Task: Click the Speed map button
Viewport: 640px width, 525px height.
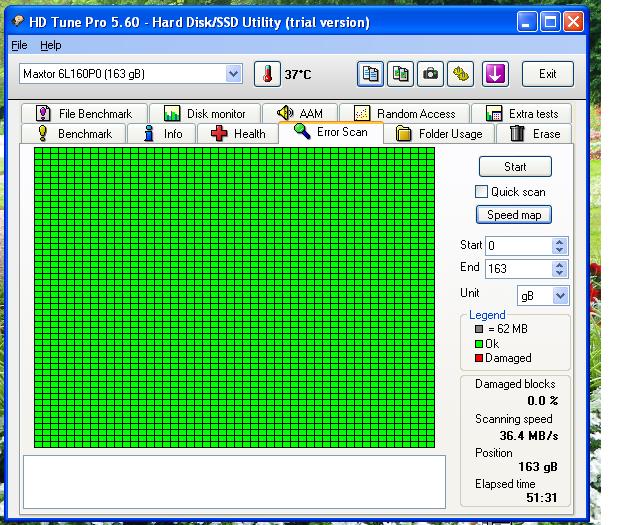Action: [514, 215]
